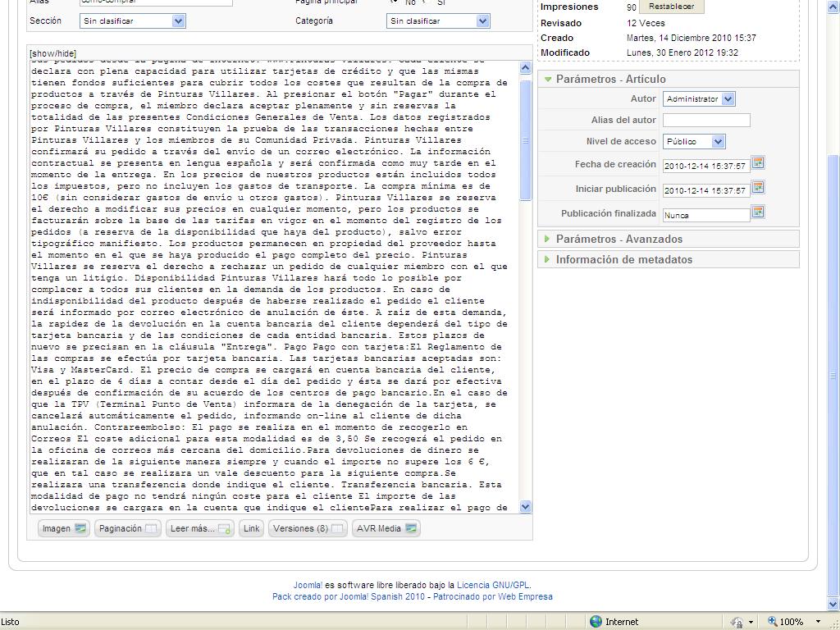Click the Publicación finalizada field
This screenshot has width=840, height=630.
[706, 215]
